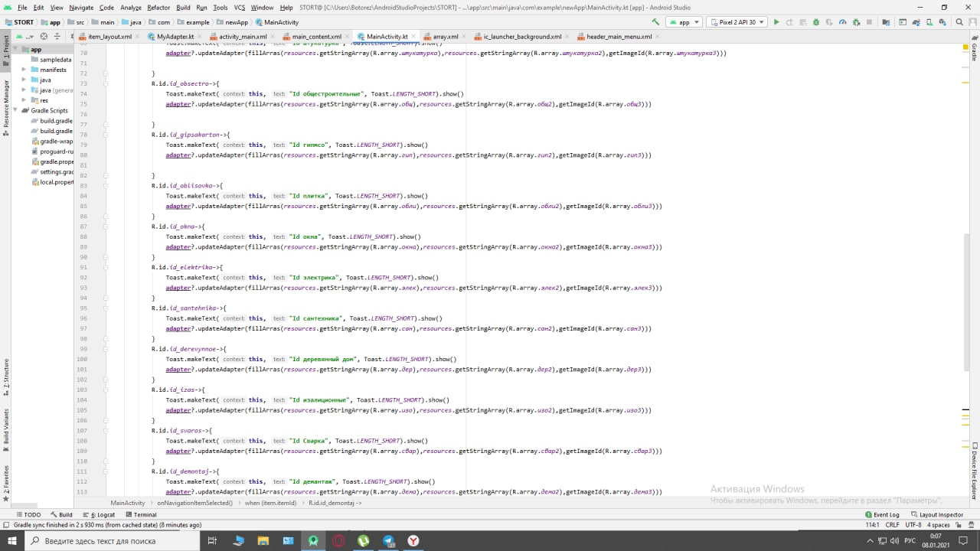Open the SDK Manager icon
Viewport: 980px width, 551px height.
click(942, 22)
